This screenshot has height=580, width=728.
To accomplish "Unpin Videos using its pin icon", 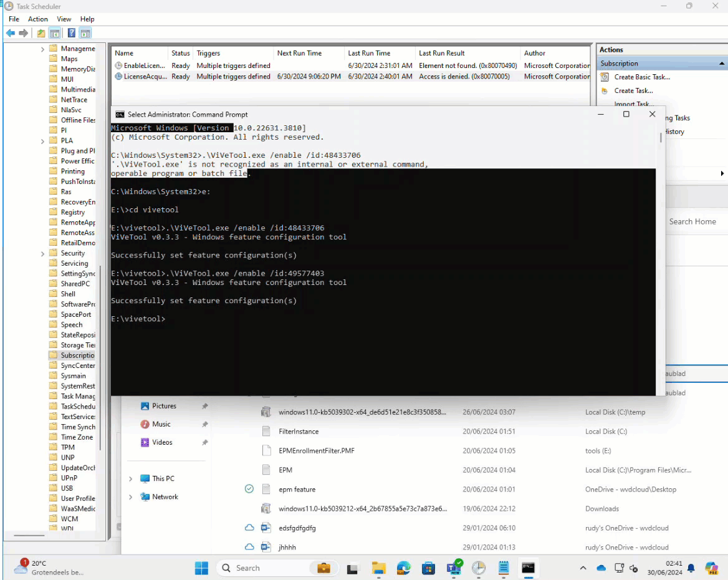I will [204, 442].
